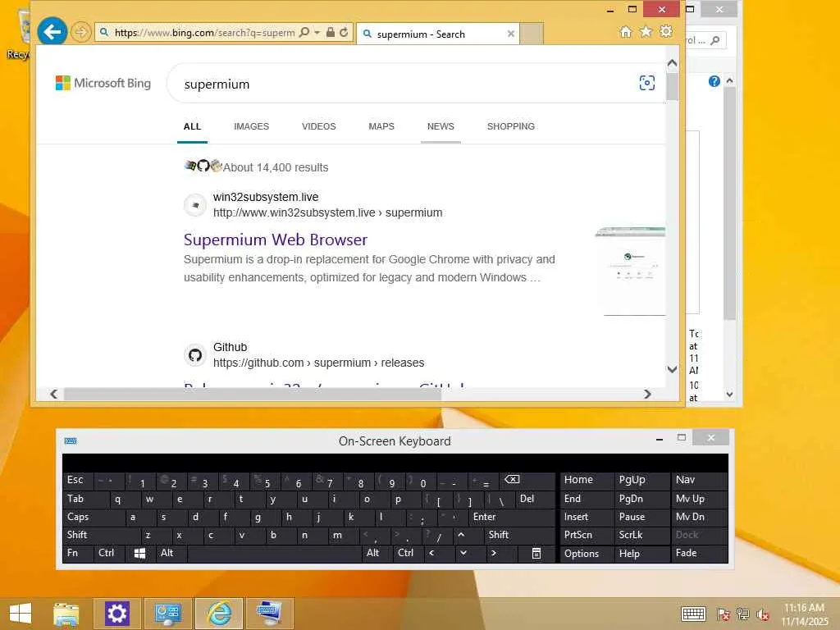Switch to the IMAGES tab
The height and width of the screenshot is (630, 840).
point(251,126)
